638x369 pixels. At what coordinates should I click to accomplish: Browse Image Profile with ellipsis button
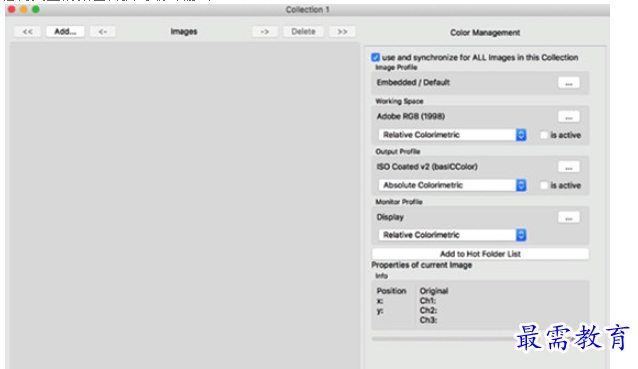[x=568, y=83]
